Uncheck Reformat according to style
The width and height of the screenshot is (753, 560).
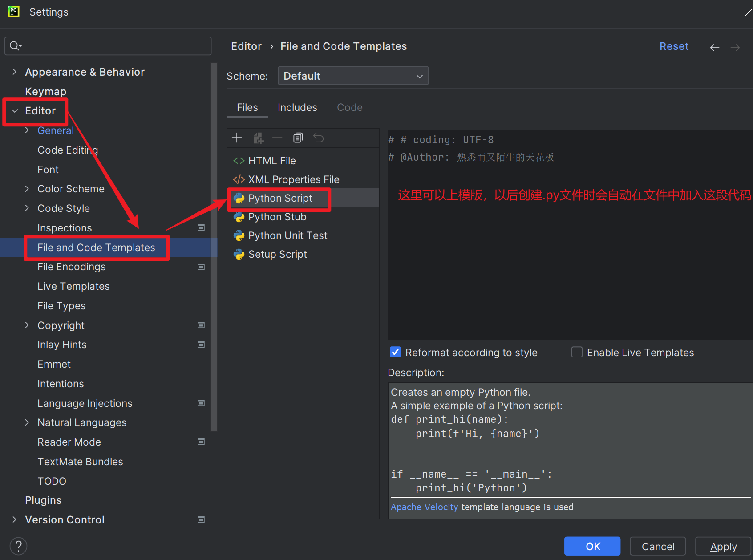395,352
